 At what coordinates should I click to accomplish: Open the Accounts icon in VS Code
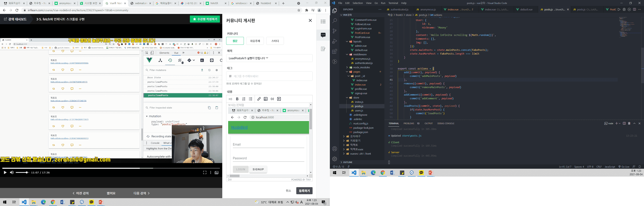(x=335, y=149)
